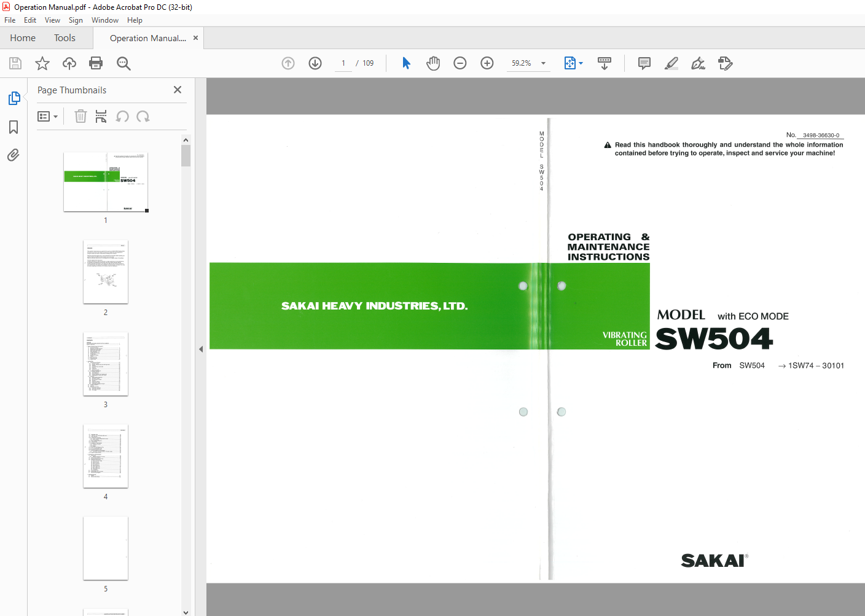Go to previous page arrow
This screenshot has height=616, width=865.
tap(288, 63)
